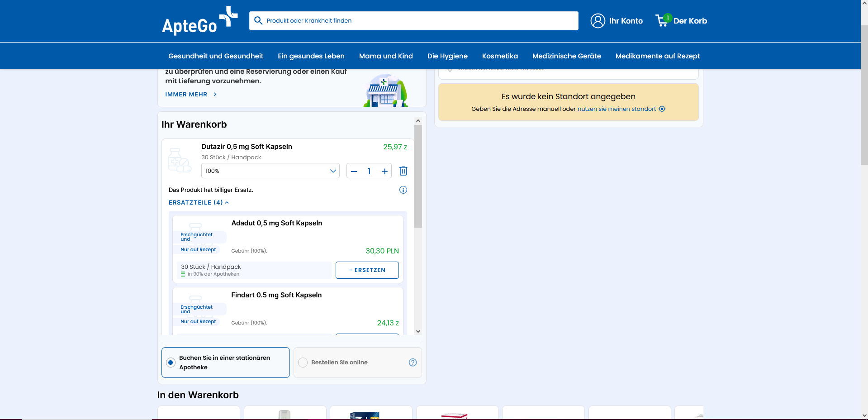The image size is (868, 420).
Task: Open Medikamente auf Rezept menu
Action: coord(658,56)
